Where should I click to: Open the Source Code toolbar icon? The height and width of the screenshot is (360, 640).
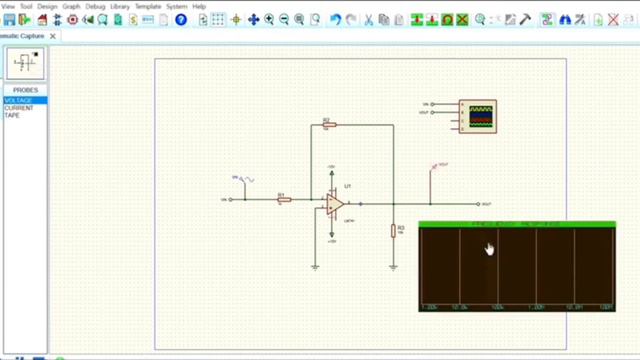pyautogui.click(x=148, y=20)
